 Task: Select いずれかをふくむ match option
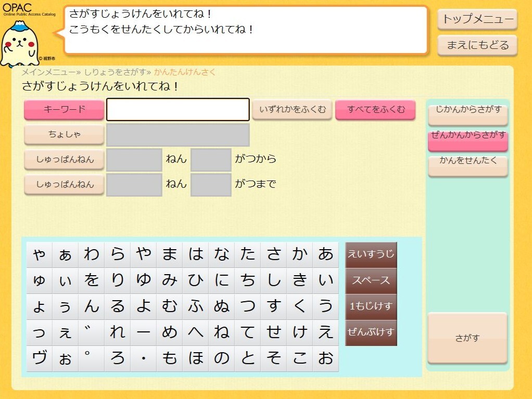(292, 109)
